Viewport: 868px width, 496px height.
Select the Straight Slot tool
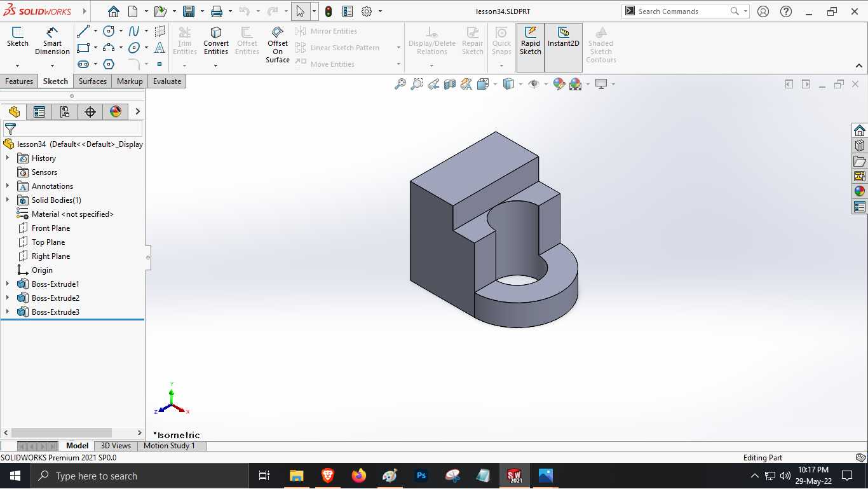tap(83, 64)
